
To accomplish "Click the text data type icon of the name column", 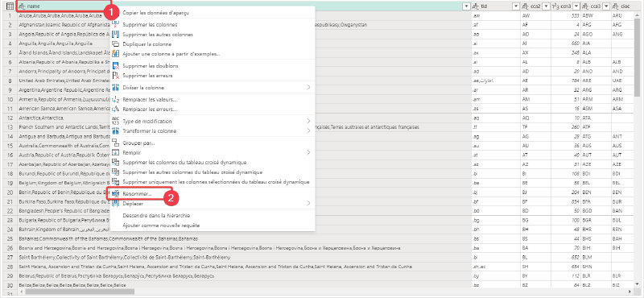I will 23,6.
